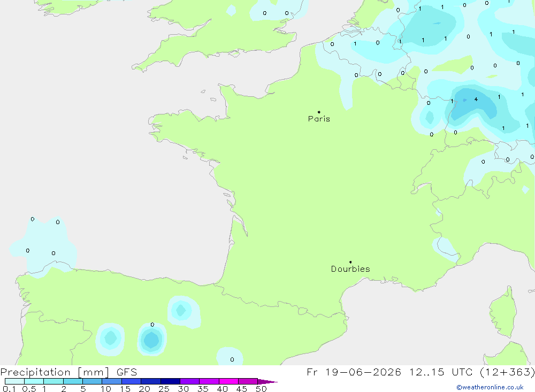Screen dimensions: 535x392
Task: Pick the 5–10 mm legend swatch
Action: [x=93, y=381]
